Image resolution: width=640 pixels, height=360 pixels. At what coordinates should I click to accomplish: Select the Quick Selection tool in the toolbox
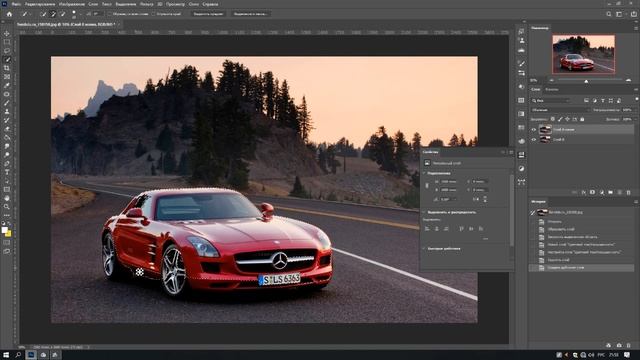click(7, 59)
